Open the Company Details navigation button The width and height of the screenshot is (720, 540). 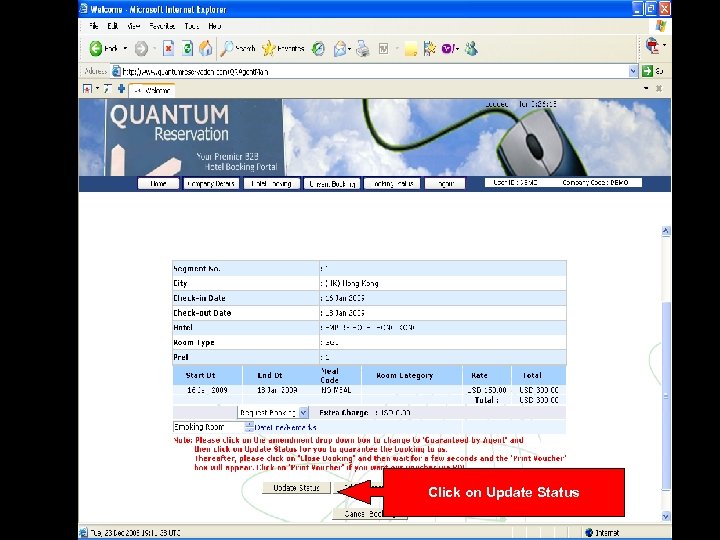(x=211, y=184)
